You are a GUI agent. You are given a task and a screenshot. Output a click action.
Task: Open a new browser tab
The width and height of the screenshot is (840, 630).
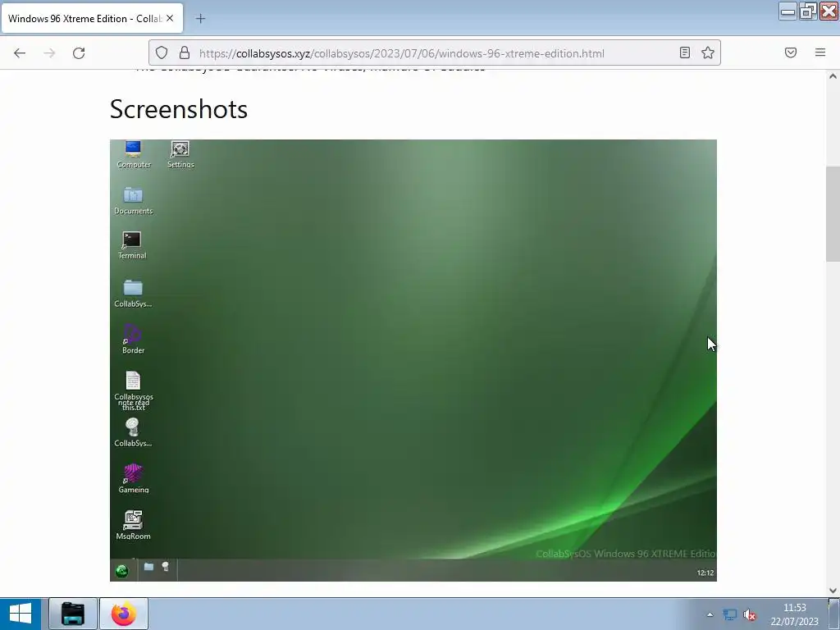click(200, 19)
